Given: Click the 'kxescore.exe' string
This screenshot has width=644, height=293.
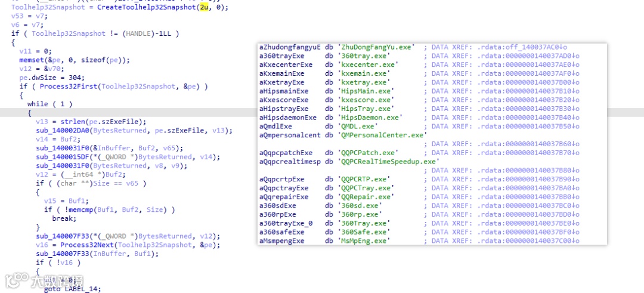Looking at the screenshot, I should tap(366, 100).
